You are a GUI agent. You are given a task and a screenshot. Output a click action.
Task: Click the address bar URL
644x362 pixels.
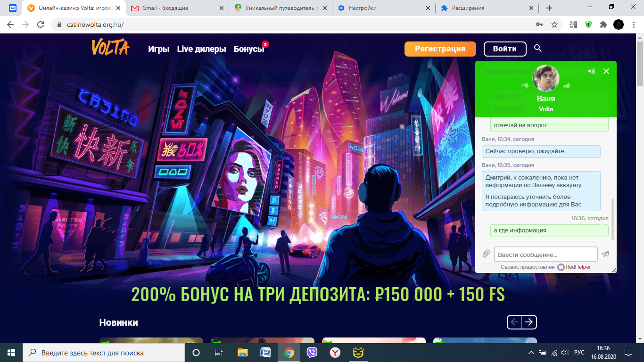pyautogui.click(x=95, y=25)
